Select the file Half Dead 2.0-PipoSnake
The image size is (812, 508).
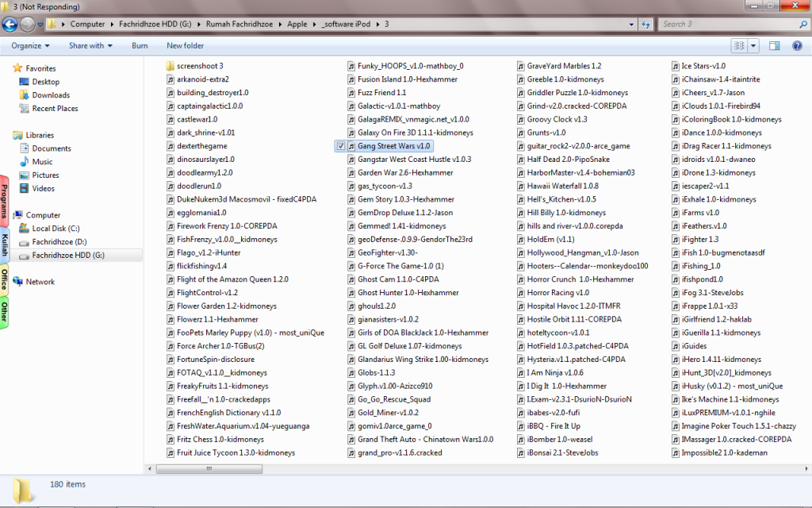[568, 159]
